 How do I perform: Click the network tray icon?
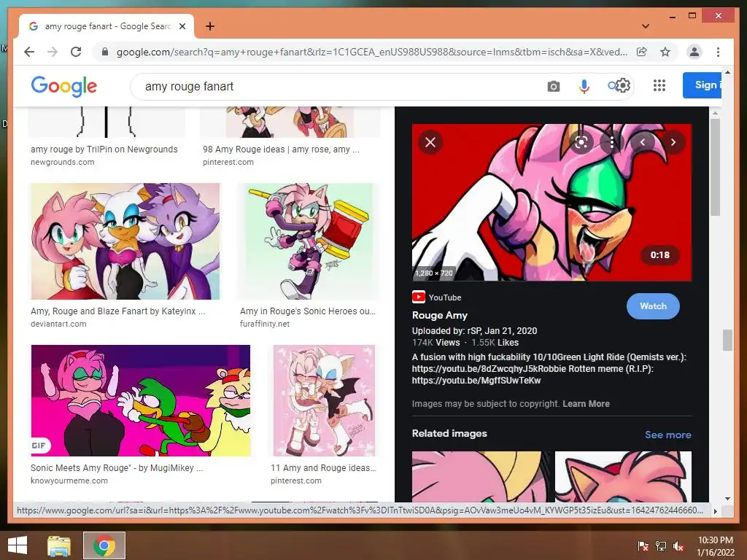(661, 546)
